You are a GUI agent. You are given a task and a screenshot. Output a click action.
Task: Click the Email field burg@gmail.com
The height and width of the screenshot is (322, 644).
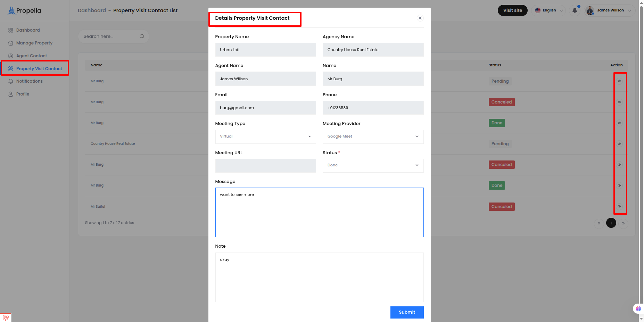tap(265, 108)
